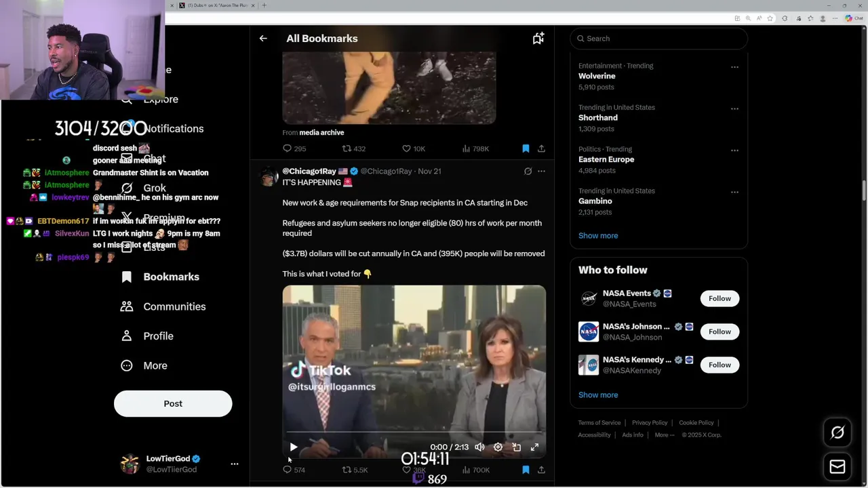Open the Accessibility footer link

(594, 435)
